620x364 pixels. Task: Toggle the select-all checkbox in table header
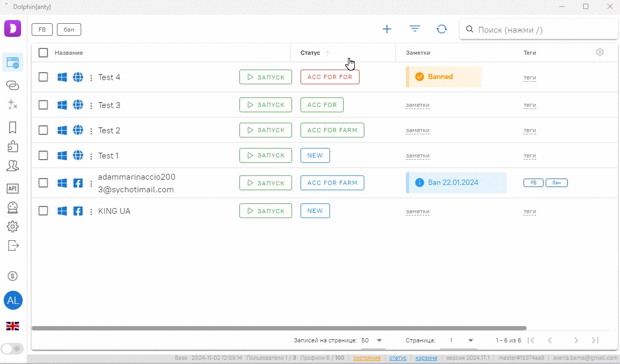(43, 53)
